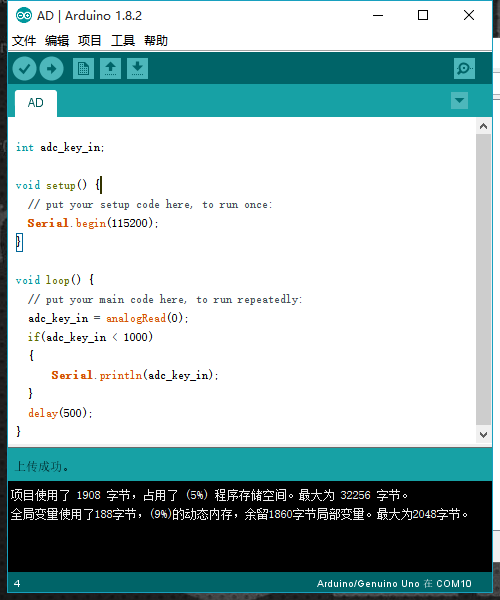Save the sketch with the down-arrow icon
500x600 pixels.
tap(137, 69)
